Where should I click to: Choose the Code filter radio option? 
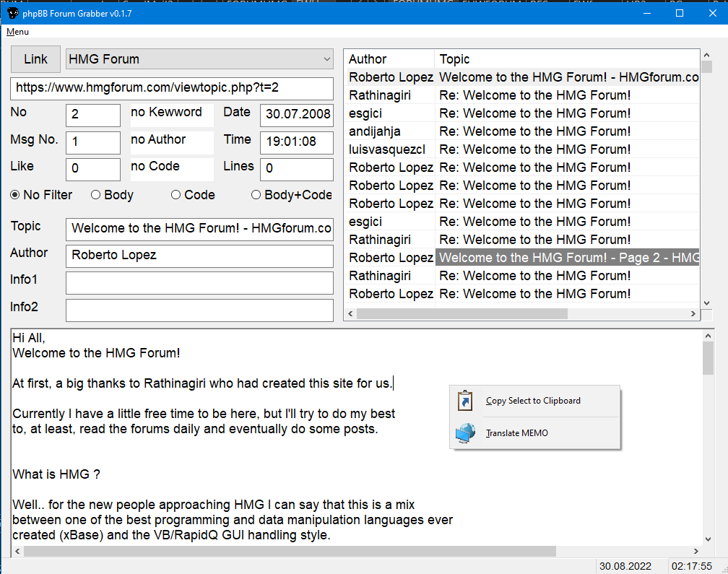pos(175,195)
